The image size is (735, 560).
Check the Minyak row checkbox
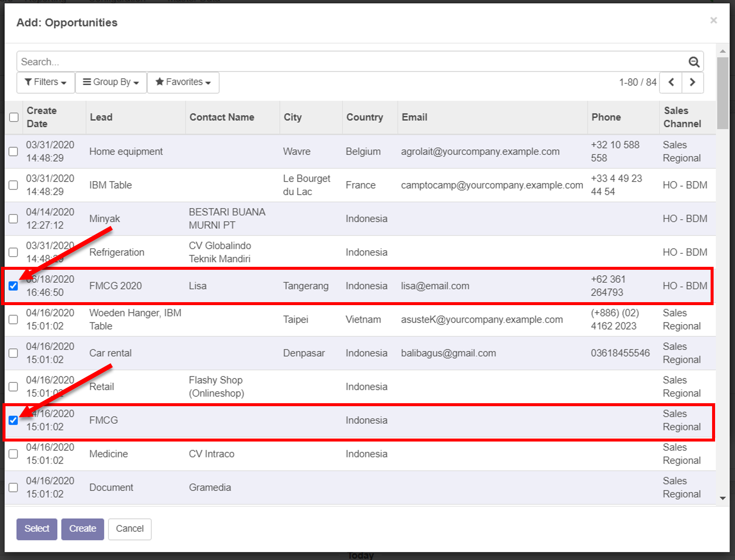13,219
